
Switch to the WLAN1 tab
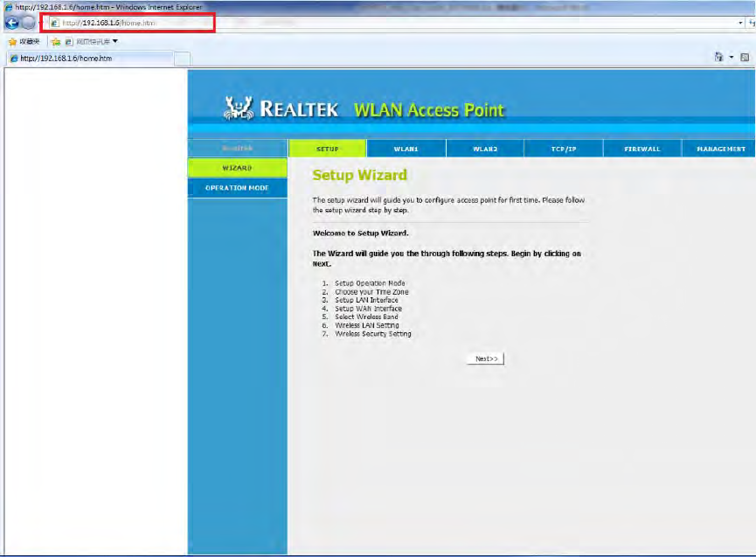click(406, 149)
